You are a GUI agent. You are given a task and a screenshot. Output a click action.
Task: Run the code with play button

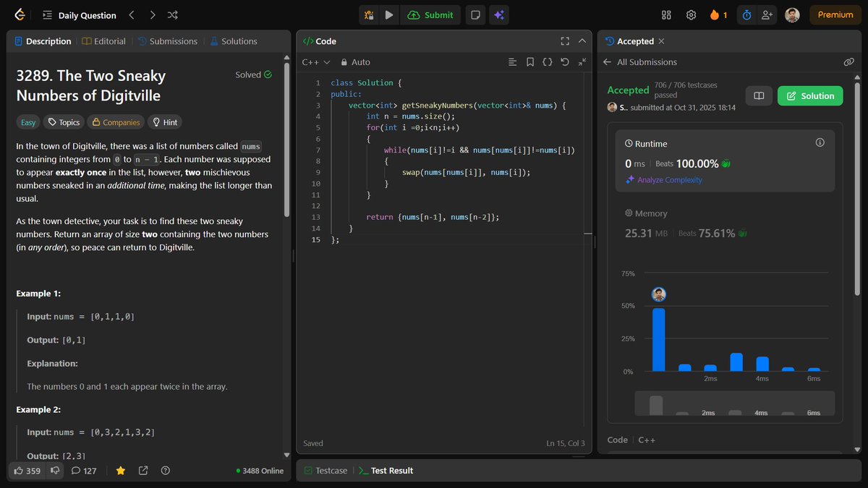[x=389, y=14]
